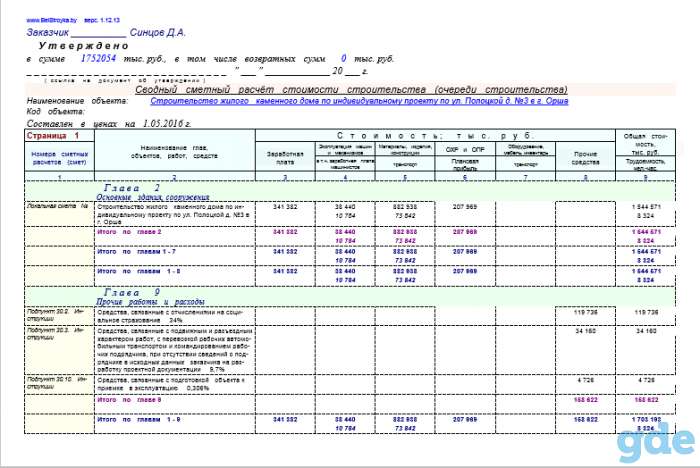This screenshot has width=700, height=468.
Task: Click the returnable sums value 0
Action: [343, 58]
